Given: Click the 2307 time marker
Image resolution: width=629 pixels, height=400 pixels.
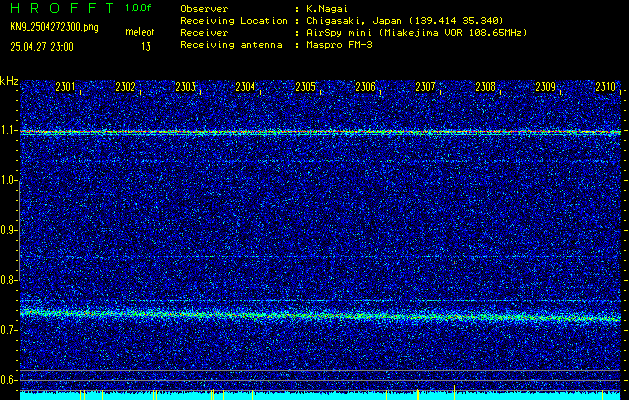Looking at the screenshot, I should click(425, 87).
